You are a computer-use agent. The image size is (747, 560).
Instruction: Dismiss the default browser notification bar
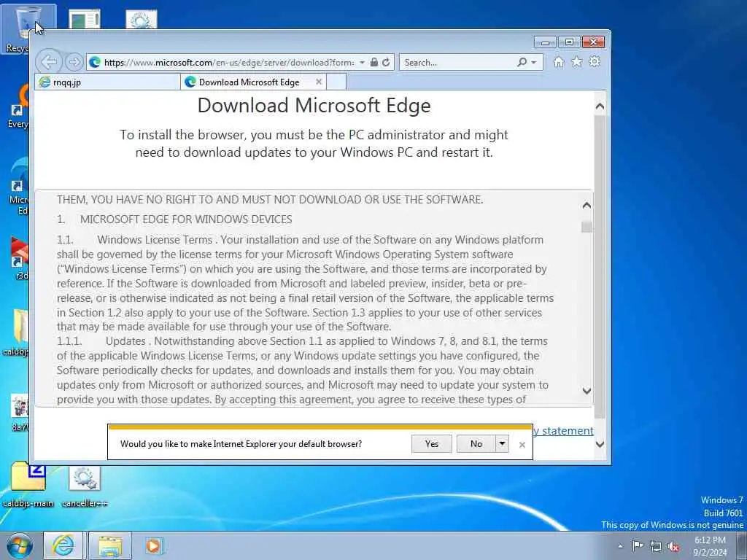(x=522, y=445)
